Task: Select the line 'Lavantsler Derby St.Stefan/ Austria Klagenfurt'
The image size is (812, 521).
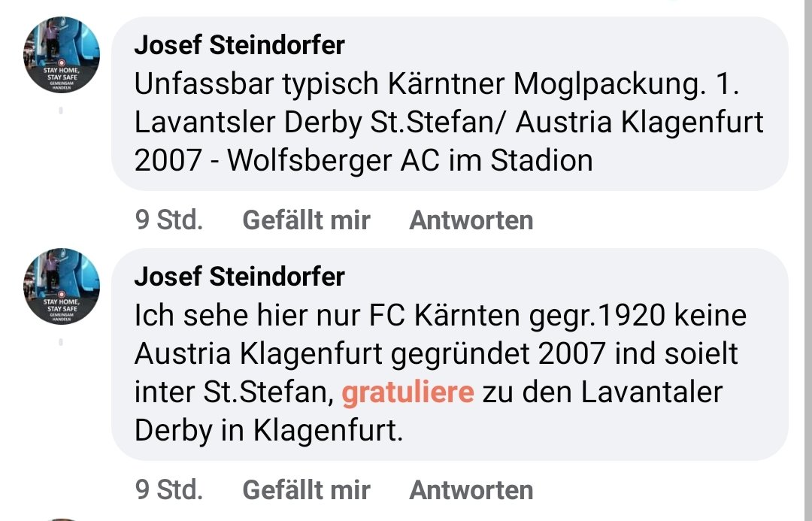Action: tap(448, 123)
